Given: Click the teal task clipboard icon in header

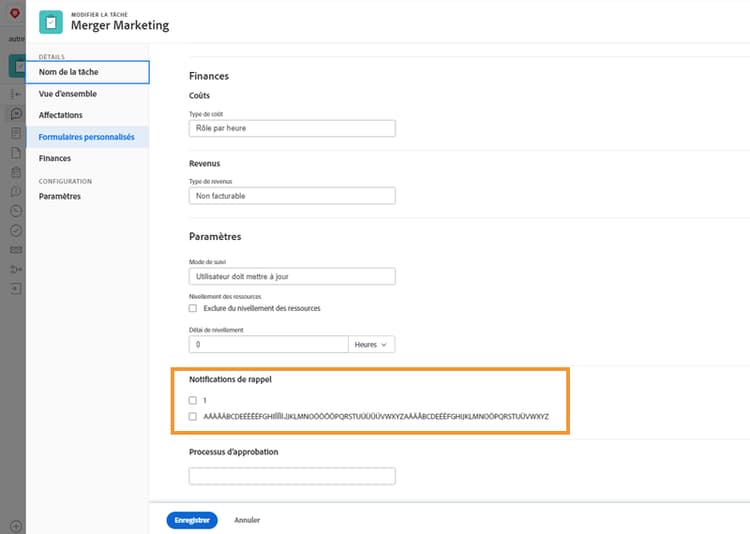Looking at the screenshot, I should [51, 22].
